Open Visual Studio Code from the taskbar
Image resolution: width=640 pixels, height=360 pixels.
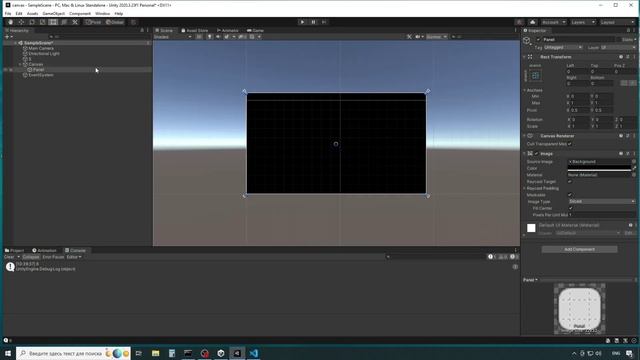point(253,353)
